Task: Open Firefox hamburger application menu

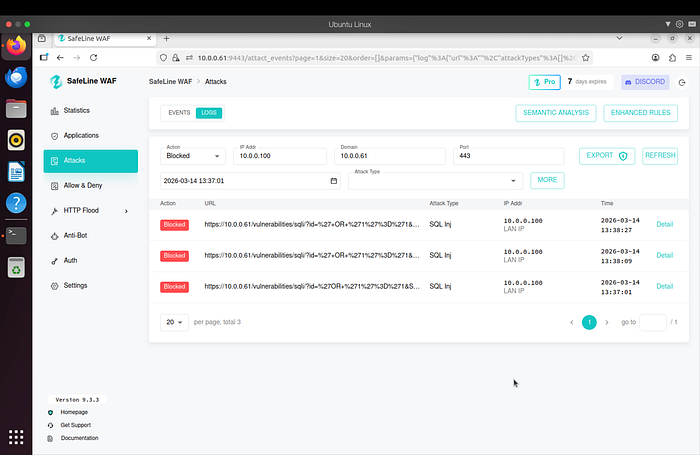Action: pos(689,58)
